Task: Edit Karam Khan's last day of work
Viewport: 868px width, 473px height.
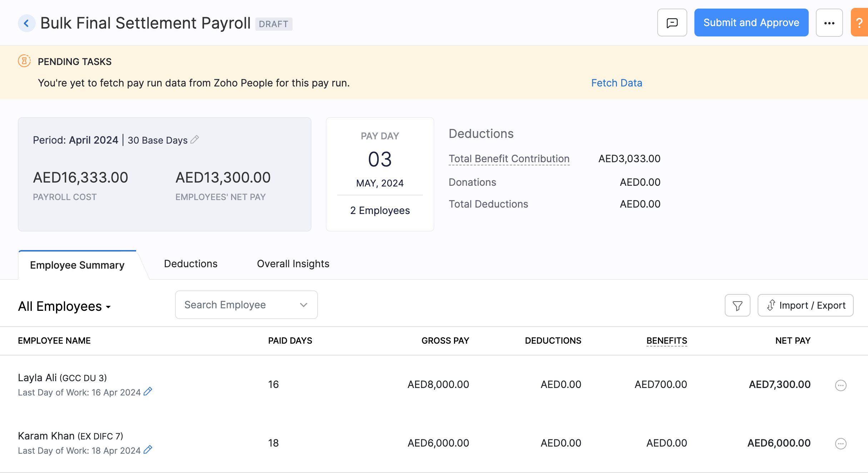Action: [148, 450]
